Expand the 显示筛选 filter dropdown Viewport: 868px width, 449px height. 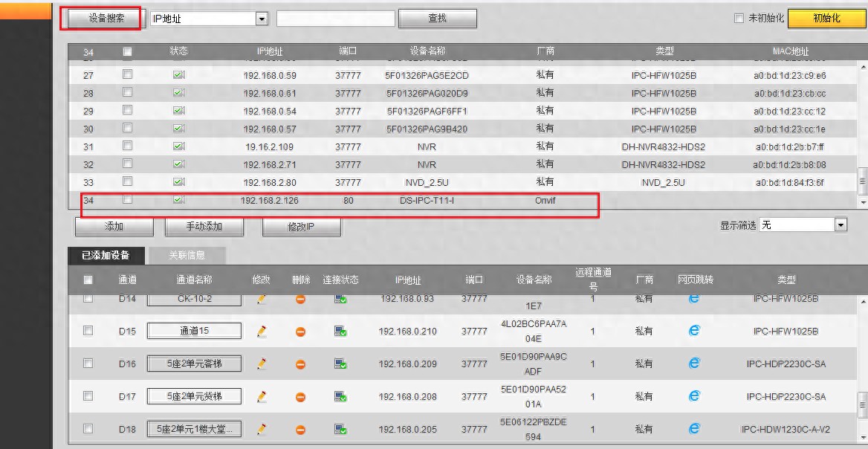pos(841,224)
